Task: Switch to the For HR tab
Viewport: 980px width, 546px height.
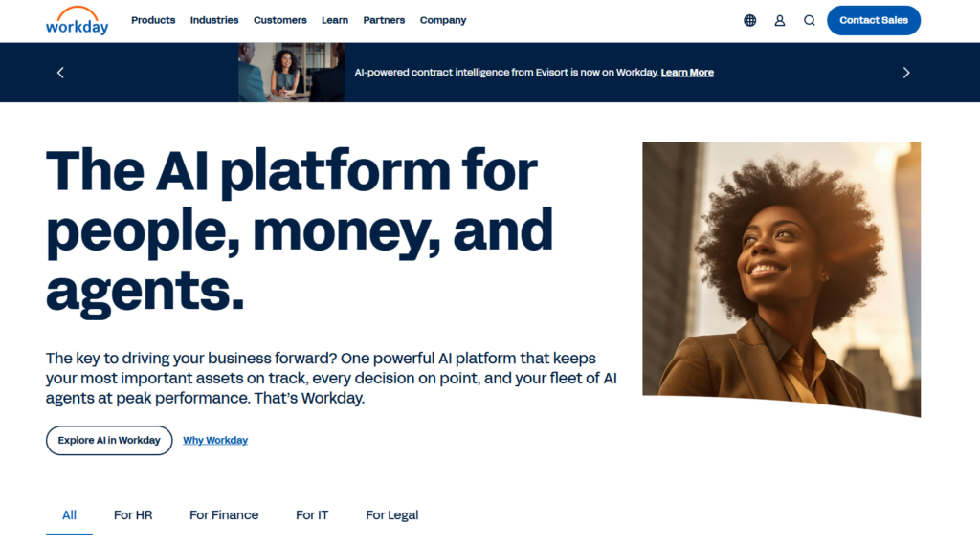Action: 133,515
